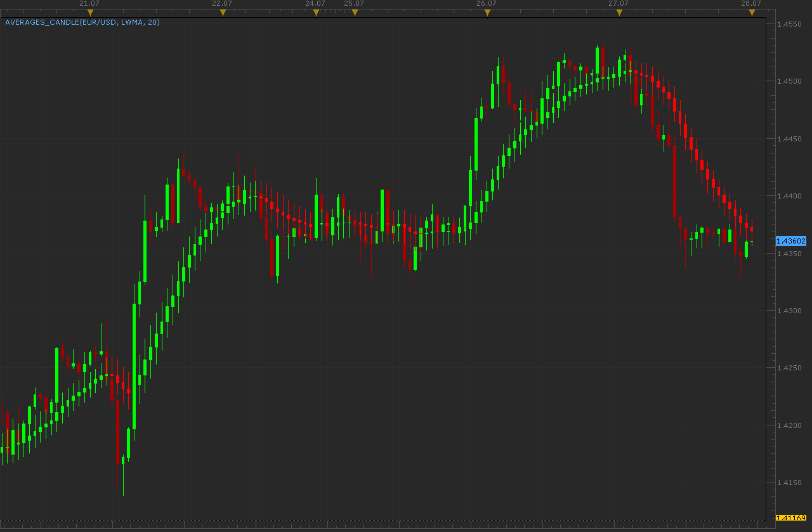Screen dimensions: 812x532
Task: Click the 22.07 date label
Action: [x=222, y=3]
